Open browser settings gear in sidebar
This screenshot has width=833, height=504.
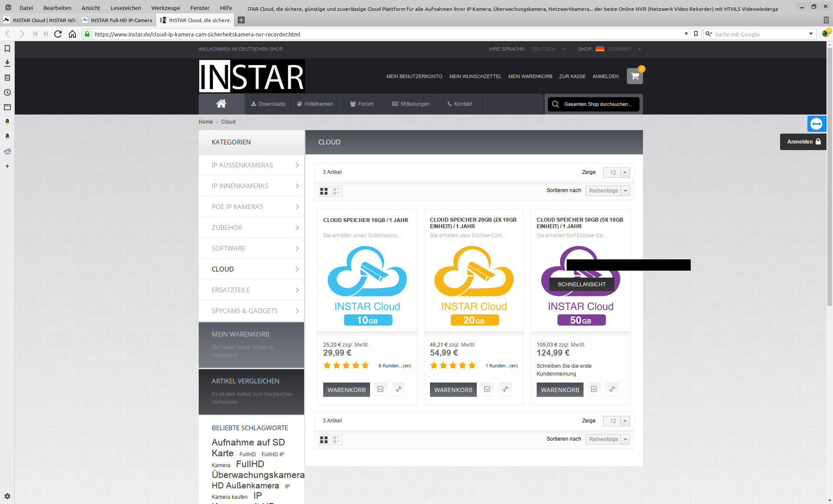[x=7, y=496]
